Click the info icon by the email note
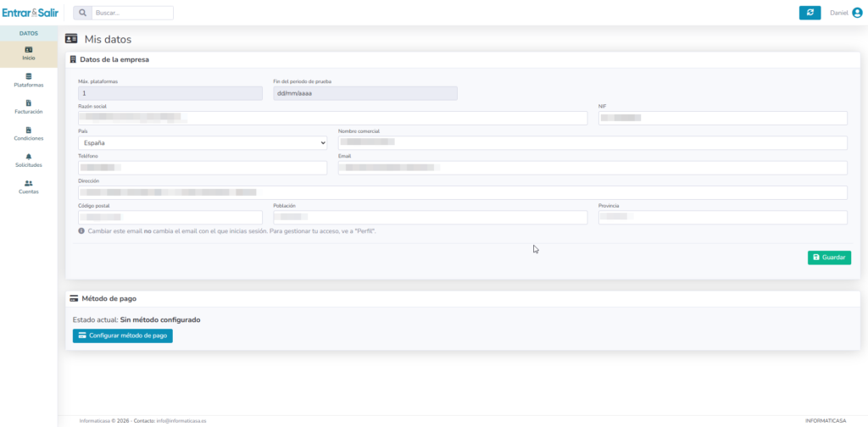 pyautogui.click(x=81, y=230)
